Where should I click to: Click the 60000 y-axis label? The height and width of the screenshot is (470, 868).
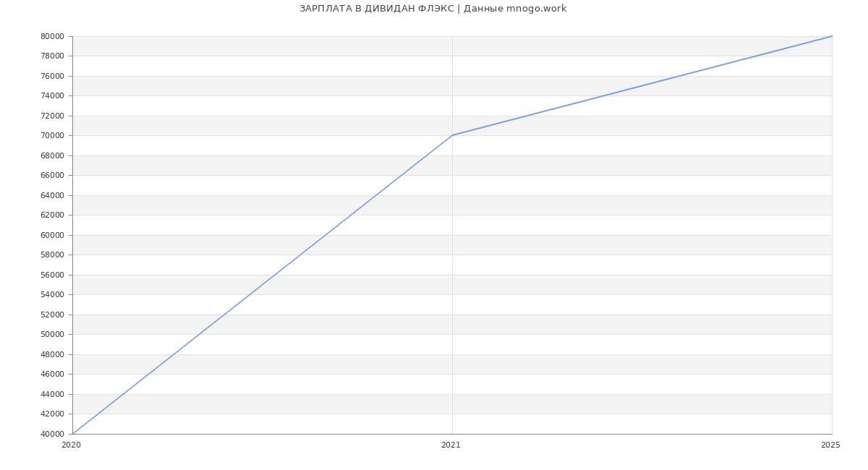click(x=52, y=235)
